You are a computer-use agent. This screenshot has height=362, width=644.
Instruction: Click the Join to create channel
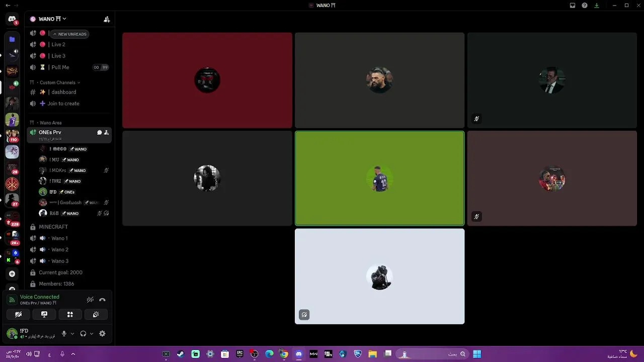(69, 104)
